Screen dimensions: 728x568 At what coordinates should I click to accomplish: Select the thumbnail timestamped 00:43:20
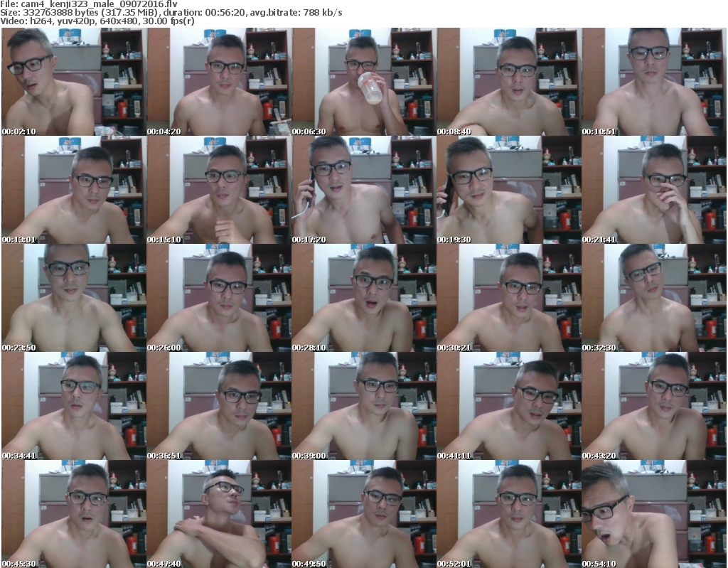(654, 406)
